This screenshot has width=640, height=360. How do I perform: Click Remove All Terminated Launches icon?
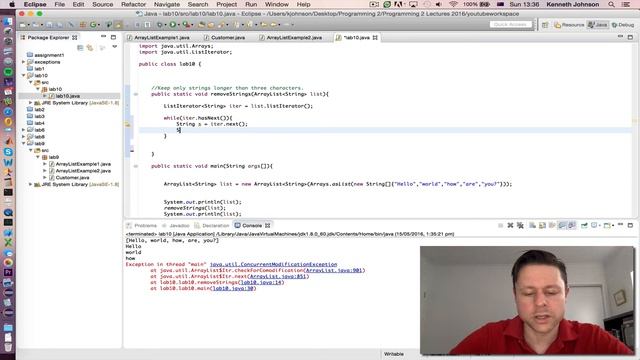pos(520,225)
